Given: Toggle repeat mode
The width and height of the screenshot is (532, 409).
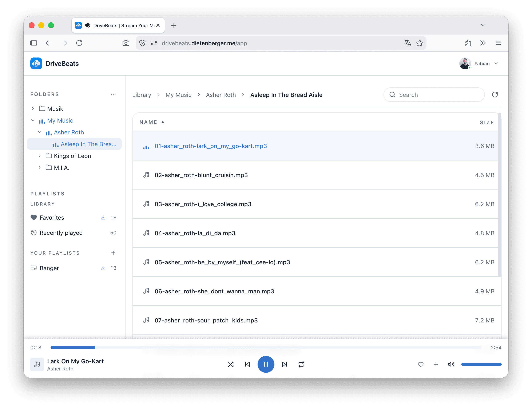Looking at the screenshot, I should [x=301, y=364].
